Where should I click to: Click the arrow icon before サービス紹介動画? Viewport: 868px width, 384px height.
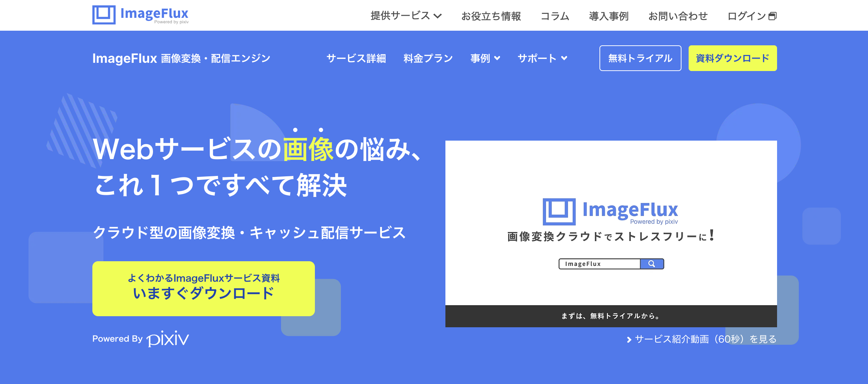pyautogui.click(x=629, y=340)
